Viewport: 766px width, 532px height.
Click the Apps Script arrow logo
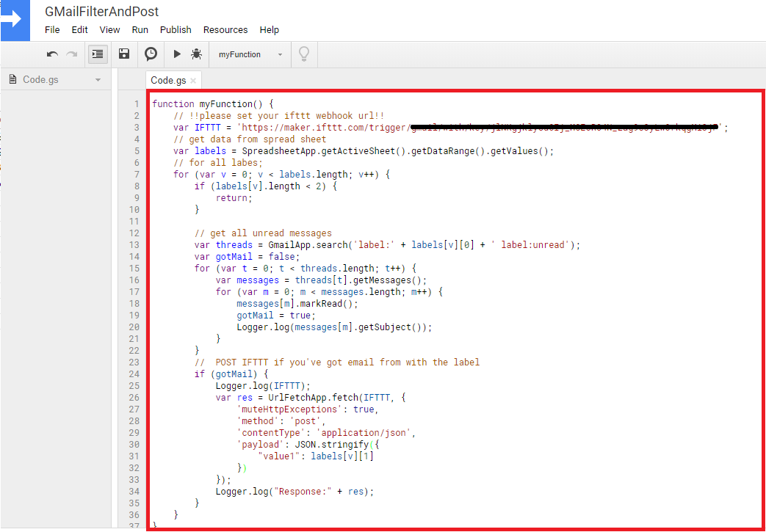[15, 20]
